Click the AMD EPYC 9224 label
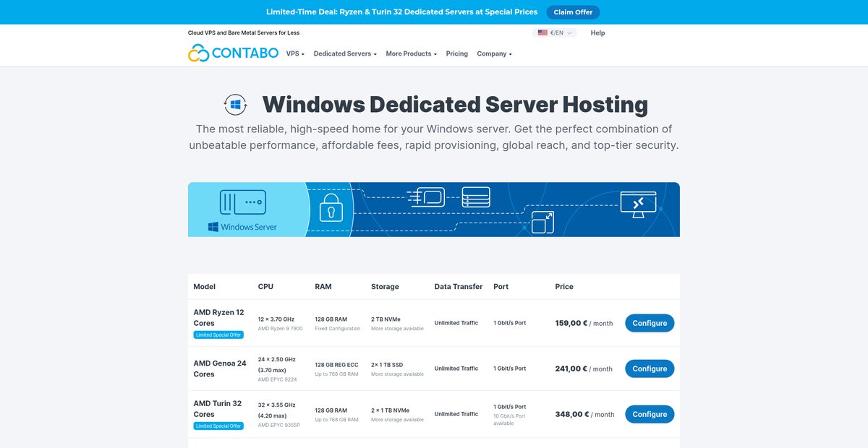This screenshot has width=868, height=448. [277, 379]
